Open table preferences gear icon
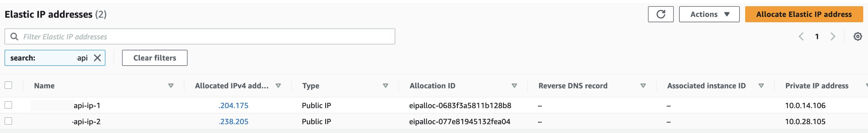Screen dimensions: 868x133 (x=858, y=36)
